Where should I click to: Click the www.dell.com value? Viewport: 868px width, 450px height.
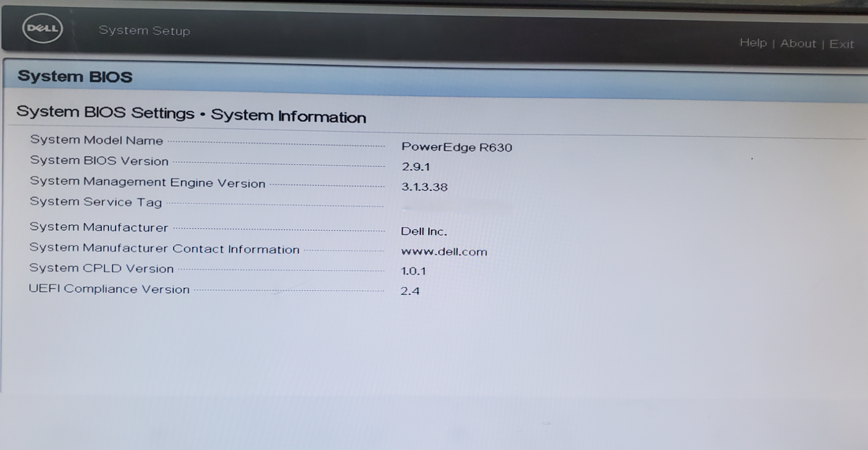tap(444, 252)
